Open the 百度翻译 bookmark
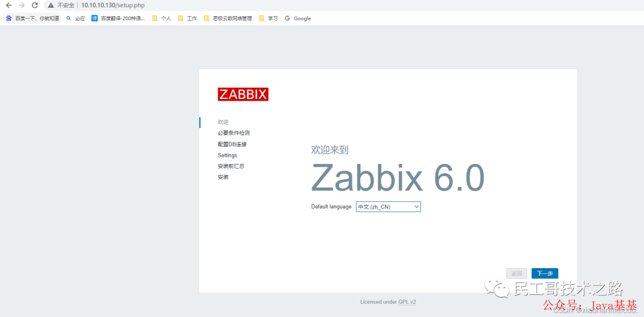The image size is (644, 317). click(118, 18)
